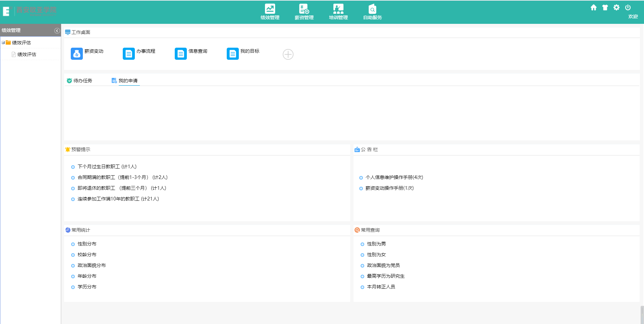Switch to the 我的申请 tab

(x=128, y=81)
